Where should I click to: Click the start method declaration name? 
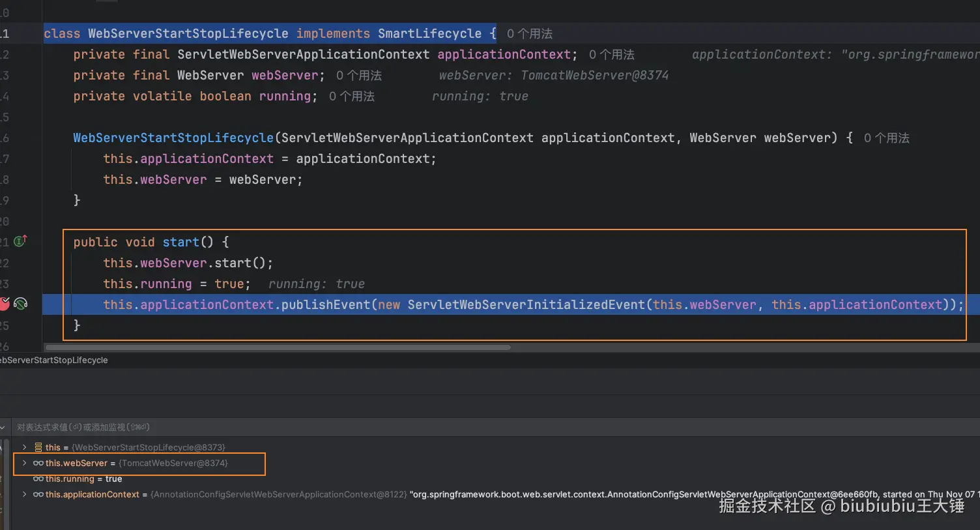[180, 243]
